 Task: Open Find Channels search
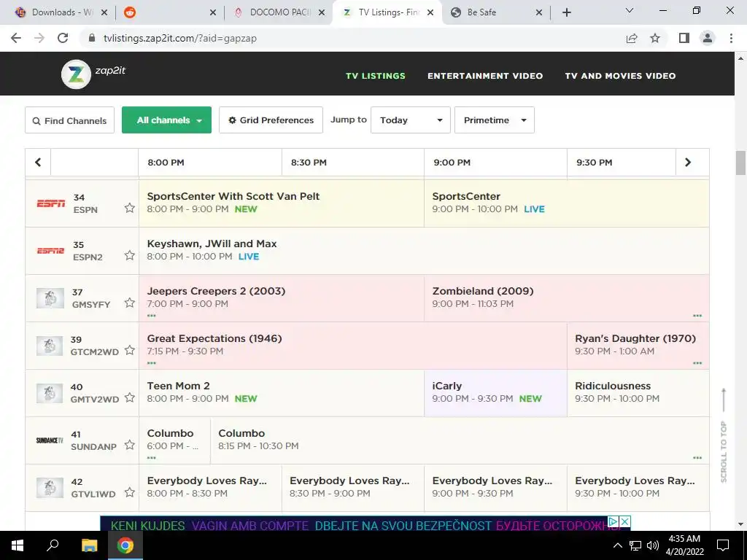coord(69,120)
